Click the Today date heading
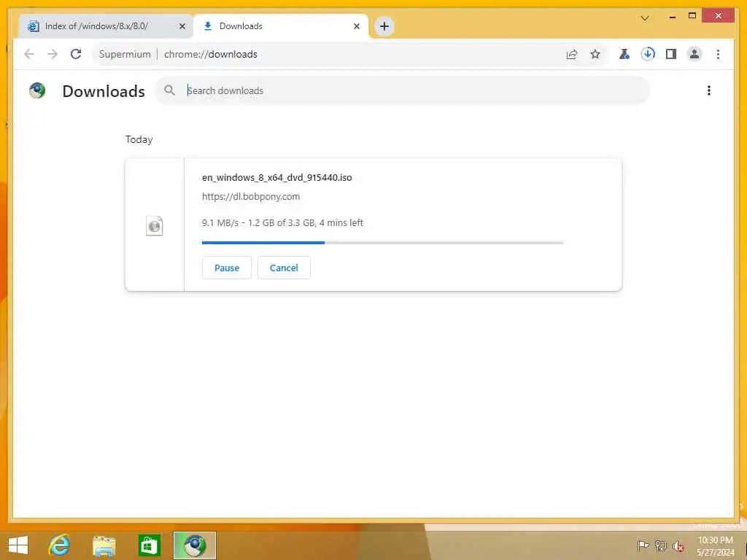 point(139,139)
